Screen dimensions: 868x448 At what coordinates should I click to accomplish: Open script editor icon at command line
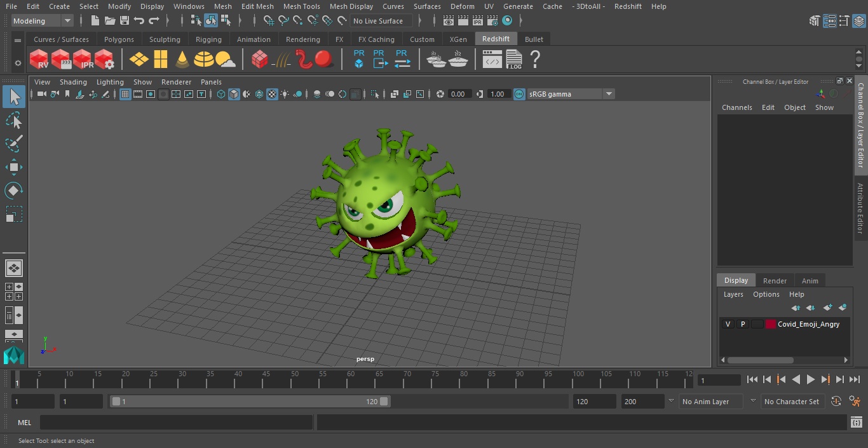tap(856, 423)
